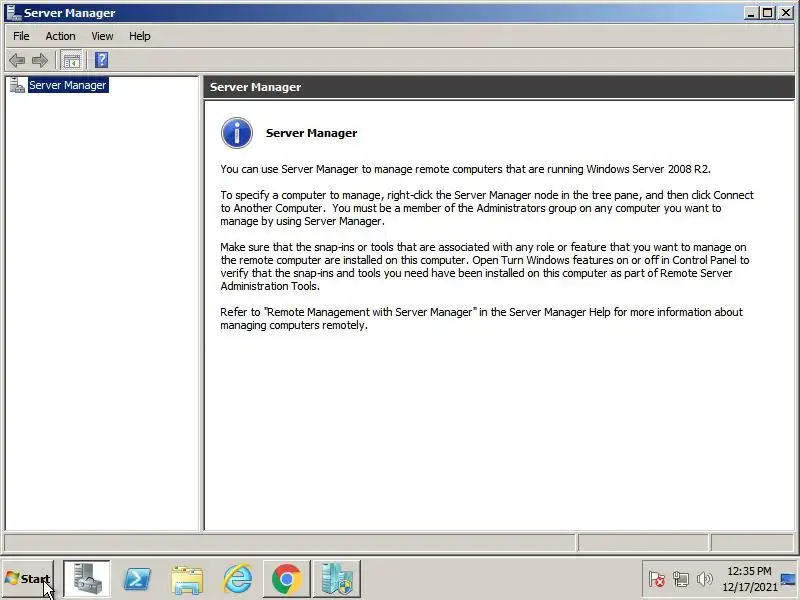
Task: Click the Start button
Action: click(28, 579)
